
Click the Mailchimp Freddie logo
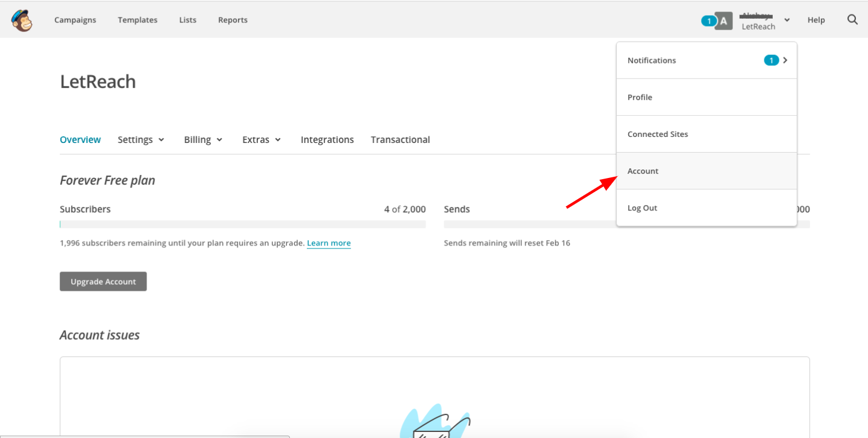coord(22,20)
